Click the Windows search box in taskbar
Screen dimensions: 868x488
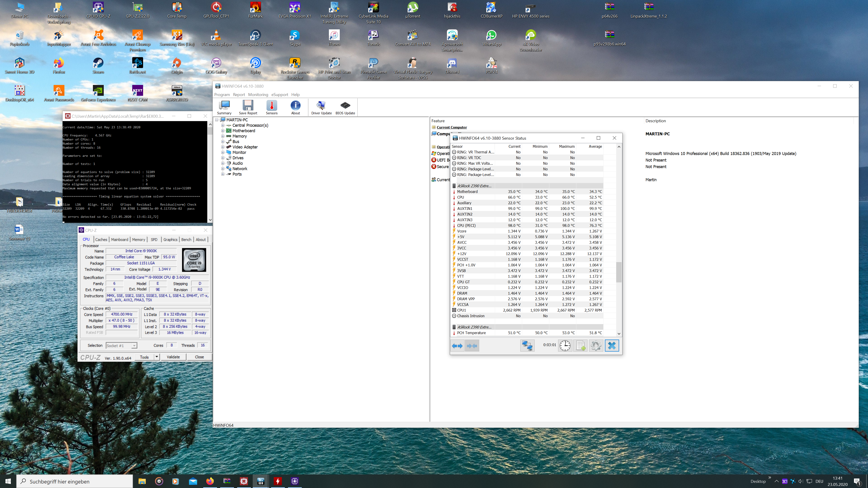75,481
